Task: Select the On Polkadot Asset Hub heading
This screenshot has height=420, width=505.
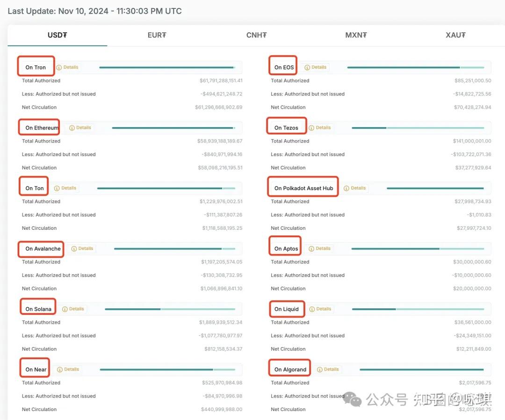Action: pos(304,188)
